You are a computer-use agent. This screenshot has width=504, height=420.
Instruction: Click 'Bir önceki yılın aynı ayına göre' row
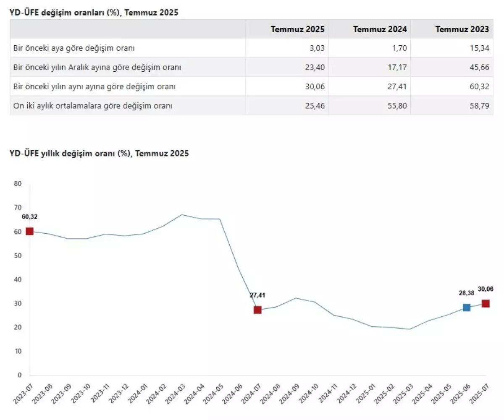pyautogui.click(x=94, y=87)
